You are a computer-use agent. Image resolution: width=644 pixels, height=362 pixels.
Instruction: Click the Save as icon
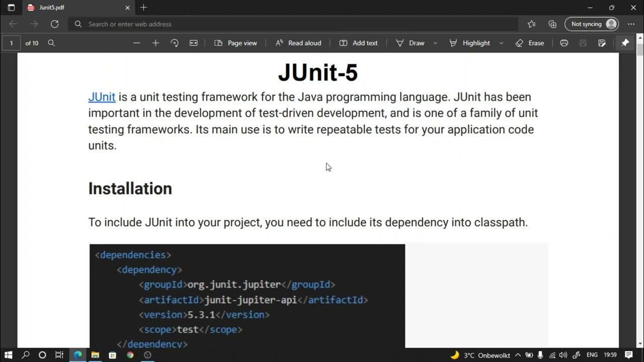coord(602,43)
